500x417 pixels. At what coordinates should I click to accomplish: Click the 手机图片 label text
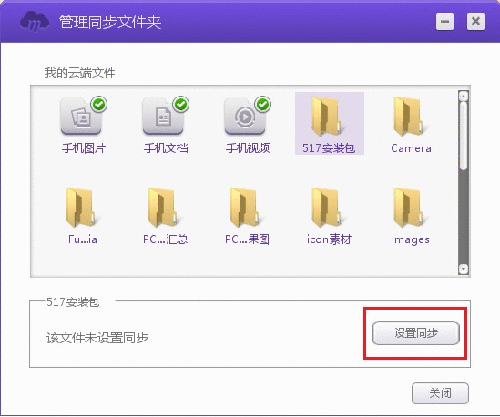[x=84, y=148]
